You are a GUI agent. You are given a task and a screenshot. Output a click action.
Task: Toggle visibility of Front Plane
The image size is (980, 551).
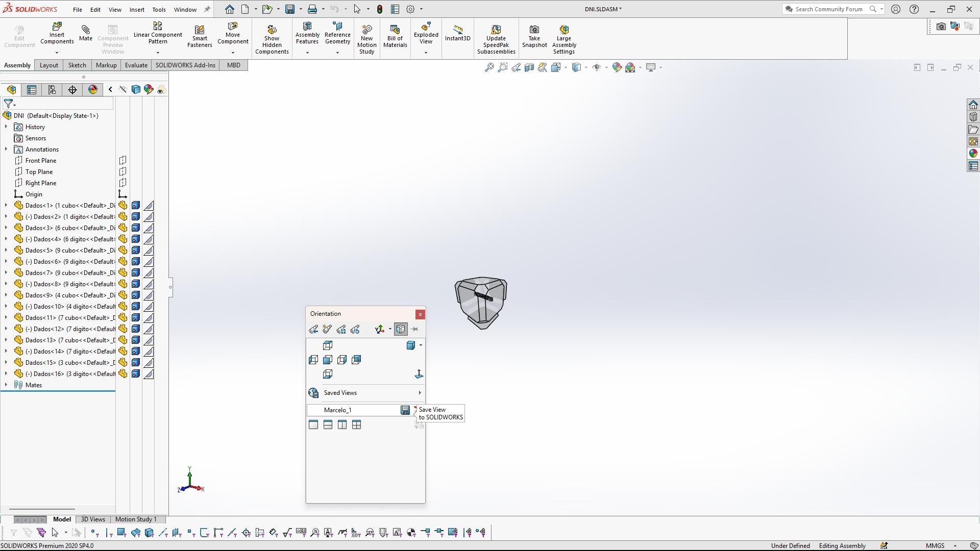pos(123,161)
